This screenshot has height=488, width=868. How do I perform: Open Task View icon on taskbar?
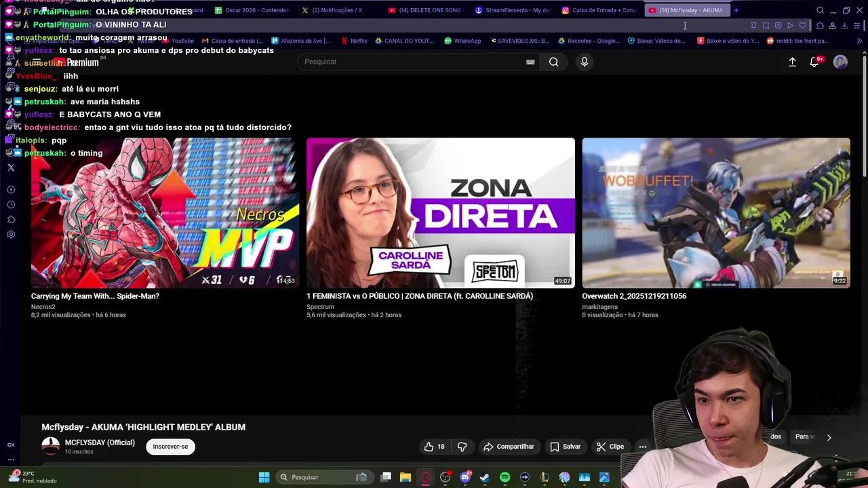(x=386, y=477)
